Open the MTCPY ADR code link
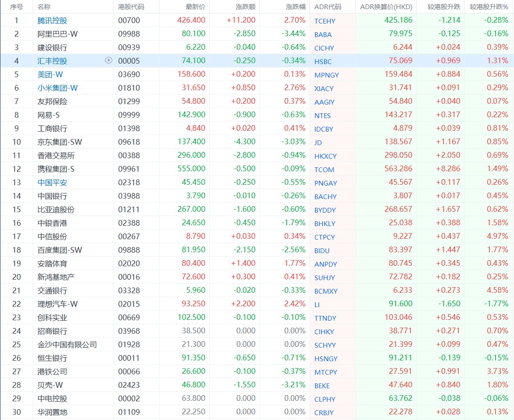 coord(326,373)
